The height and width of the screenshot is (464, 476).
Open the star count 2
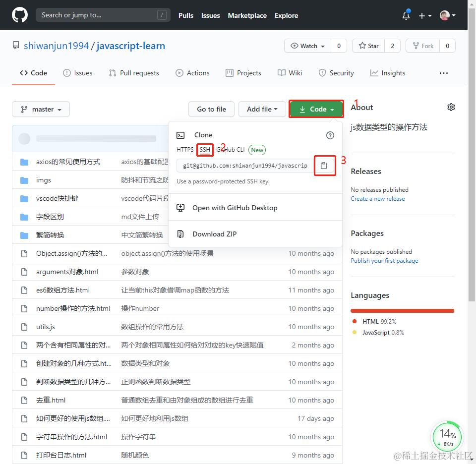pyautogui.click(x=393, y=46)
